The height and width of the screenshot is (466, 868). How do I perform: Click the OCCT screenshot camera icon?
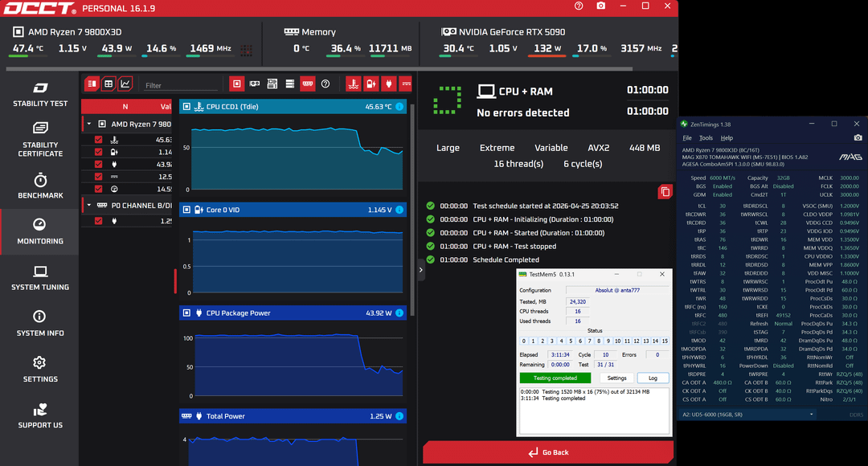[601, 6]
